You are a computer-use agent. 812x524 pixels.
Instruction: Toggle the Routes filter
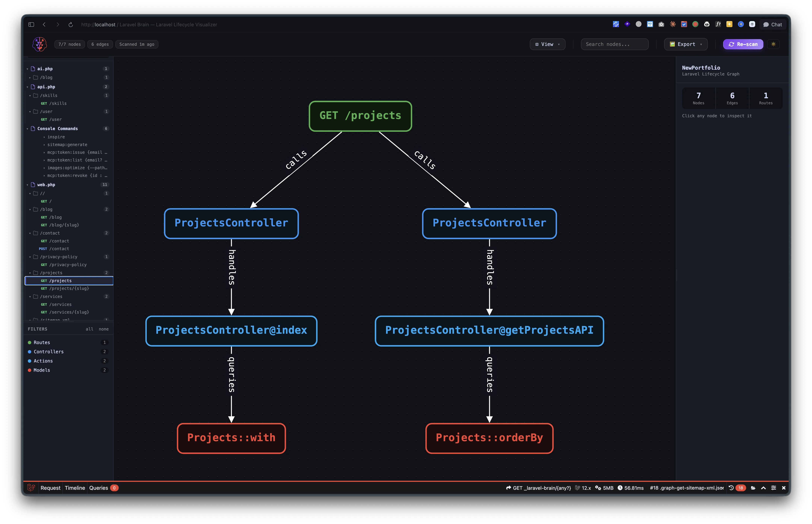point(68,342)
